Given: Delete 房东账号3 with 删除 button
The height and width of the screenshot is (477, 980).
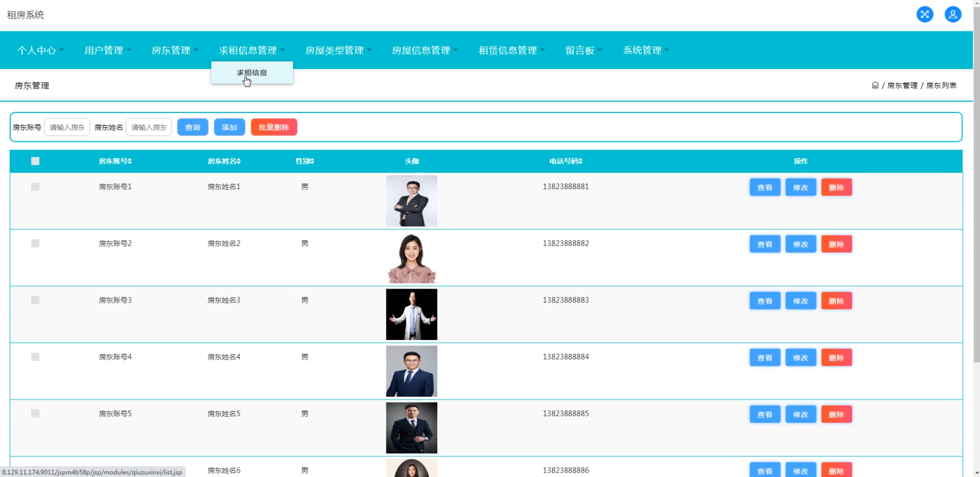Looking at the screenshot, I should [x=836, y=301].
